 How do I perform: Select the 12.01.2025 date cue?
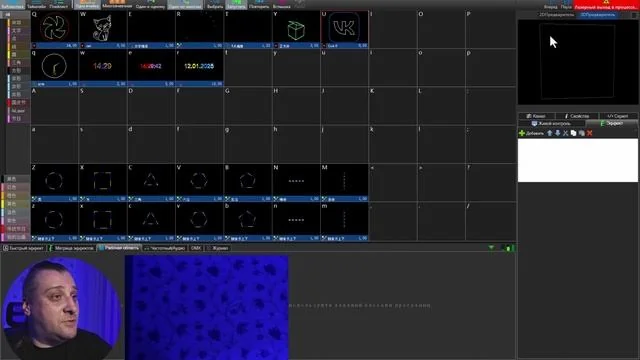pyautogui.click(x=199, y=68)
